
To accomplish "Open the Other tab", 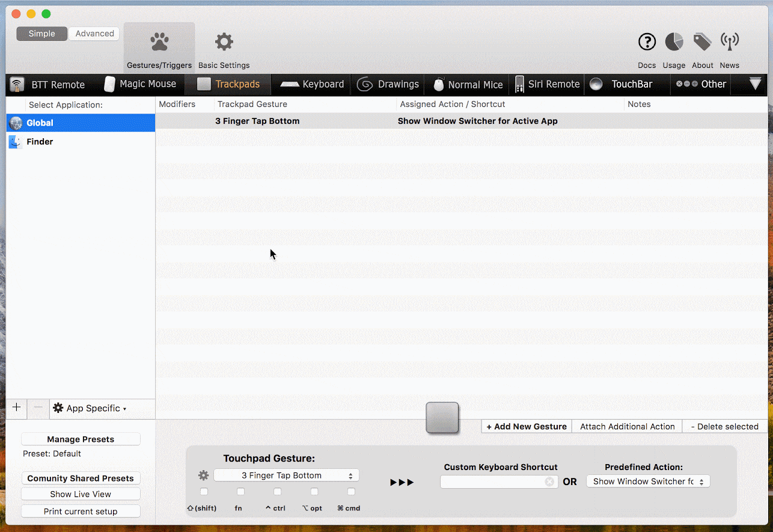I will click(x=701, y=84).
